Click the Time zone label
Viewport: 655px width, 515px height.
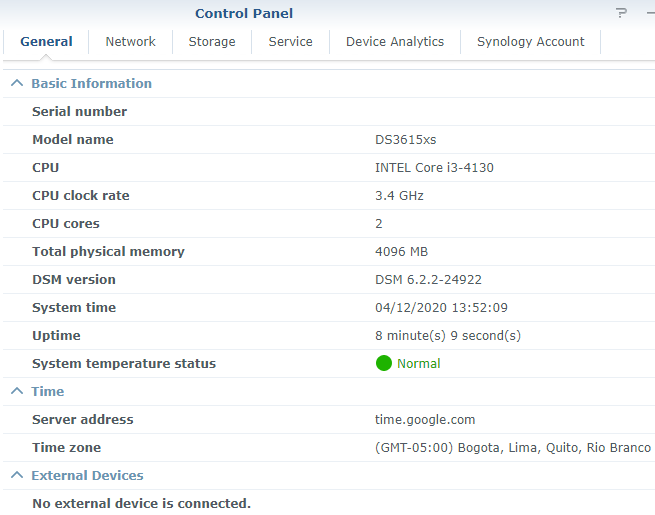(x=66, y=447)
